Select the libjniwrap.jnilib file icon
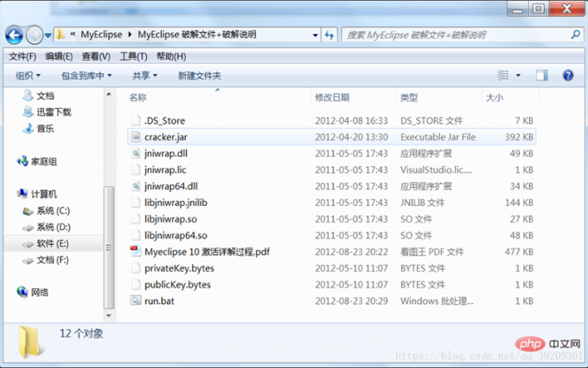This screenshot has width=588, height=368. point(136,203)
